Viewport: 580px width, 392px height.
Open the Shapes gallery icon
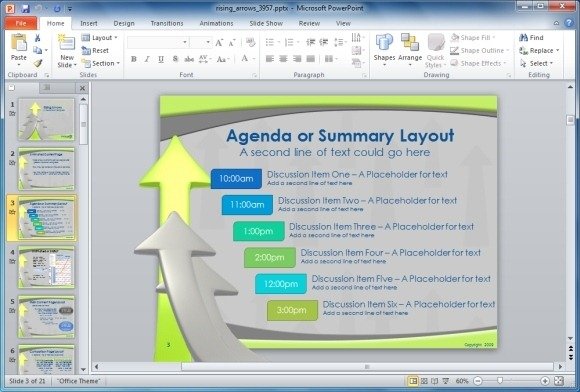click(384, 42)
